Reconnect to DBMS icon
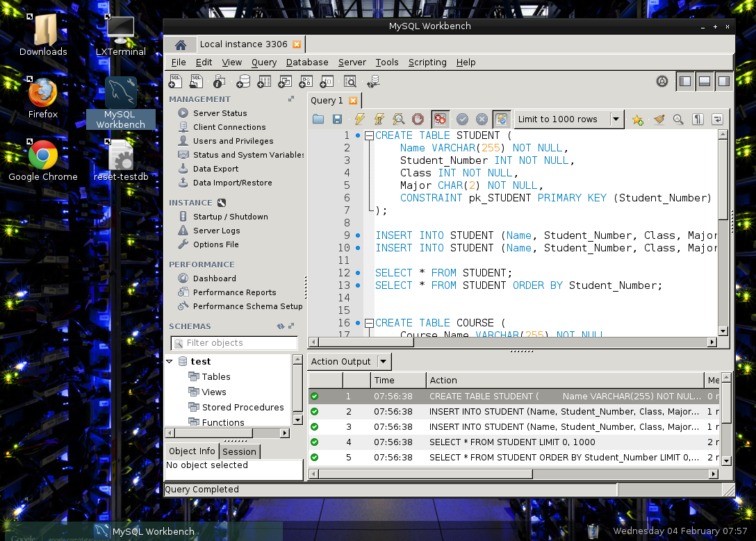The width and height of the screenshot is (756, 541). pyautogui.click(x=373, y=81)
